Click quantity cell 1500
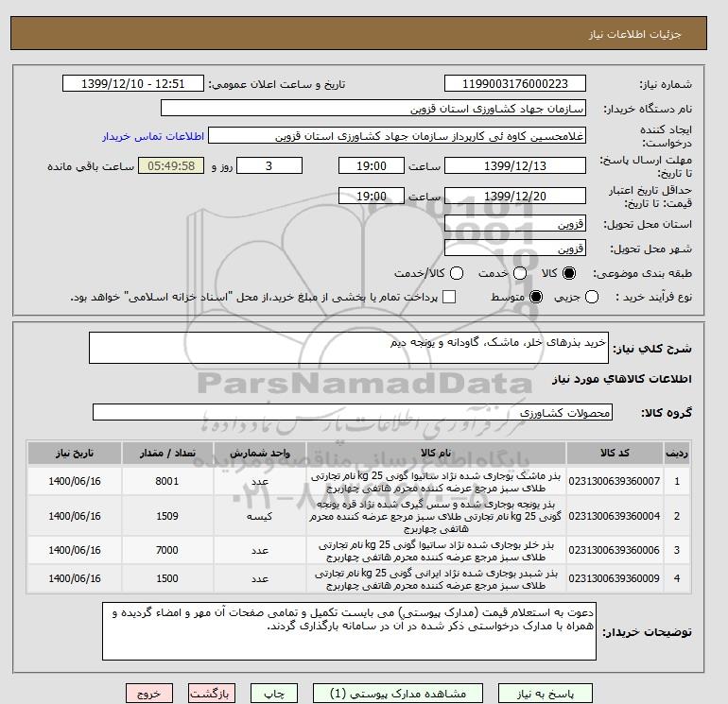The image size is (728, 704). point(167,578)
